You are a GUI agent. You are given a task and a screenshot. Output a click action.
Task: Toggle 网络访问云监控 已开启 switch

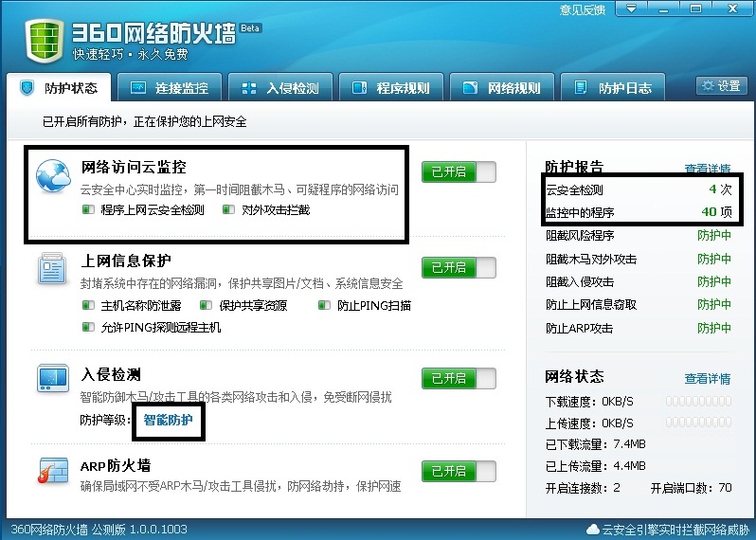(x=459, y=172)
